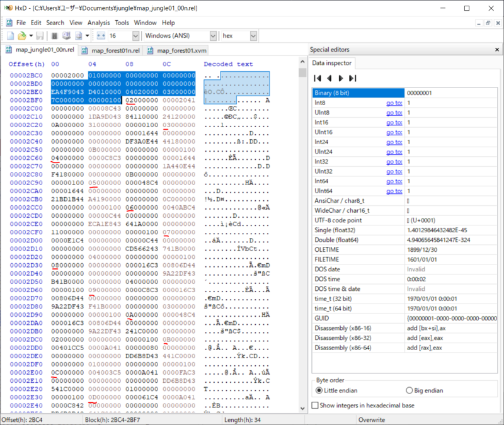
Task: Go to next byte in Data inspector
Action: point(341,78)
